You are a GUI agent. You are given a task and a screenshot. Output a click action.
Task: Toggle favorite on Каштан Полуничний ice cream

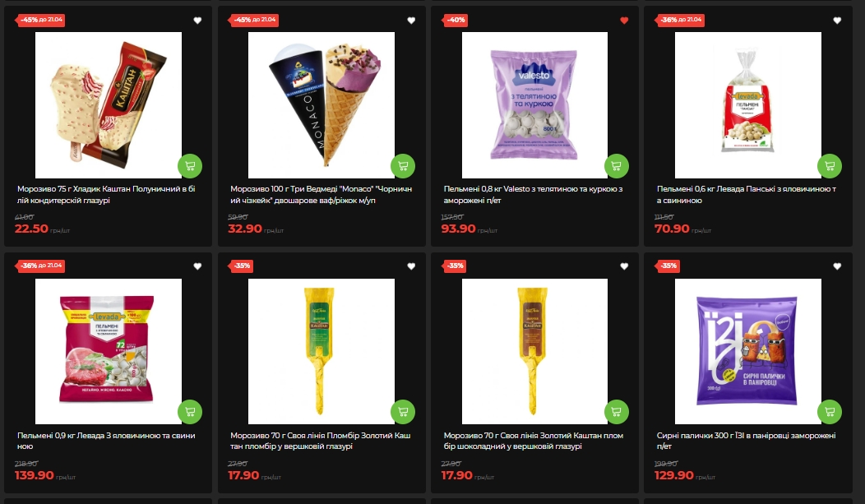[197, 21]
